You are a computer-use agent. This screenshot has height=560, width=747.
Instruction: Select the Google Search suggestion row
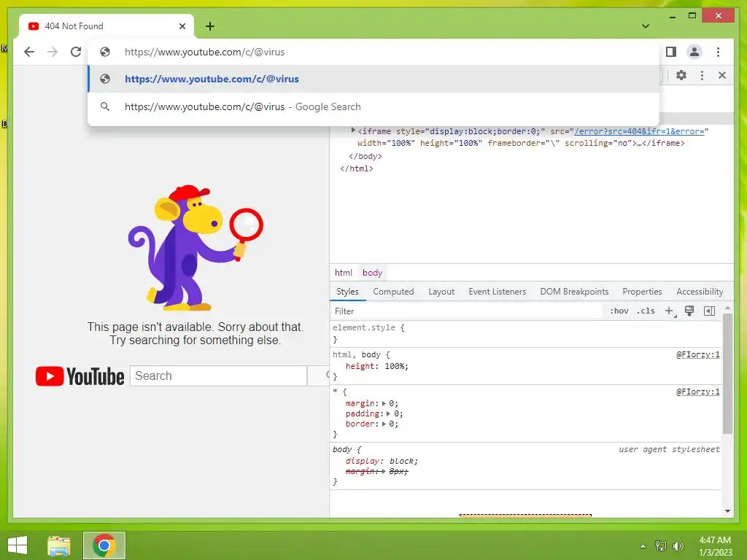pos(374,106)
